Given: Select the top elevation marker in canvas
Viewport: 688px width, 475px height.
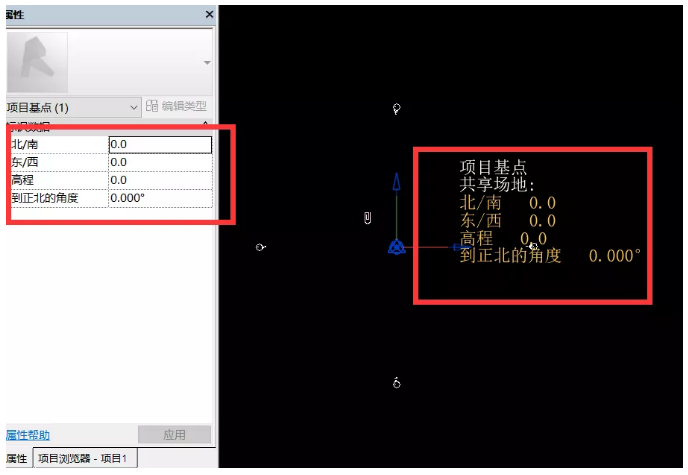Looking at the screenshot, I should (x=397, y=108).
